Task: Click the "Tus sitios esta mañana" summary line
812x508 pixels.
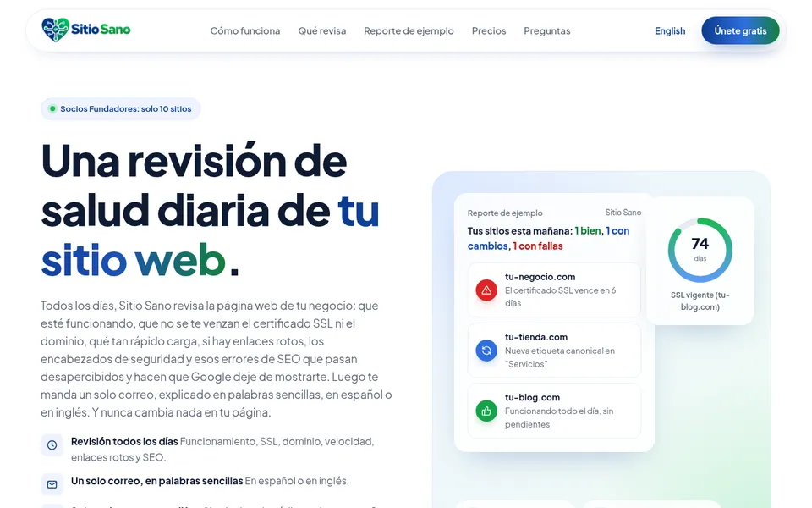Action: coord(548,239)
